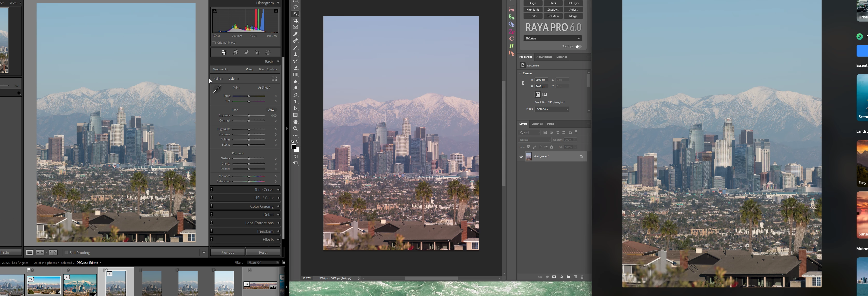Switch to the Channels tab
Image resolution: width=868 pixels, height=296 pixels.
pos(537,124)
